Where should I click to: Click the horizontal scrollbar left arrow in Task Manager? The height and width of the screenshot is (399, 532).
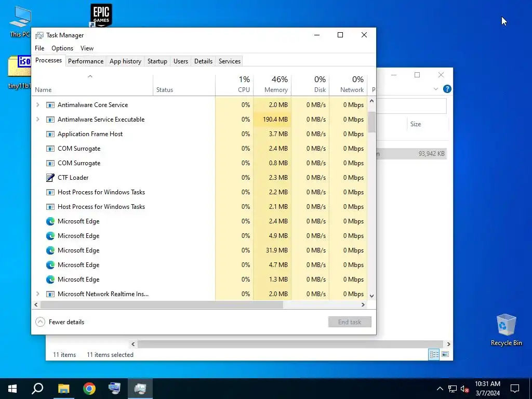36,304
